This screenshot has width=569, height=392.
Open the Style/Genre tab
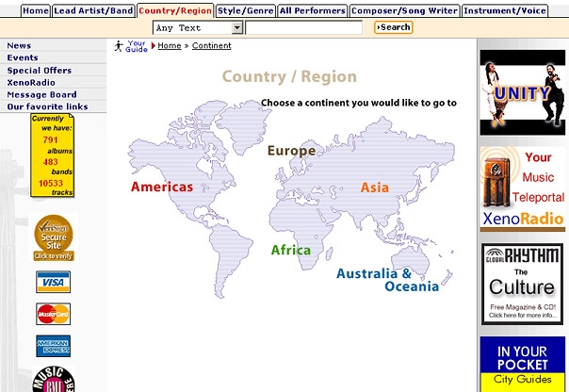point(246,10)
